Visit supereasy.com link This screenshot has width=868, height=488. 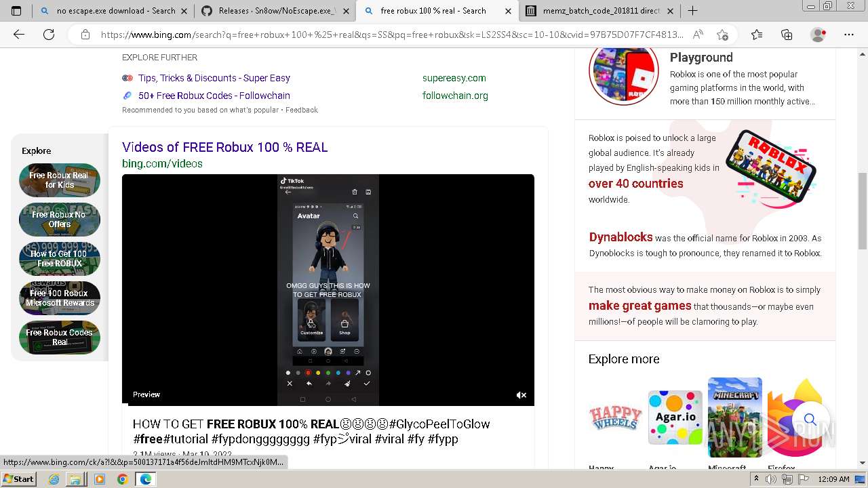tap(454, 78)
